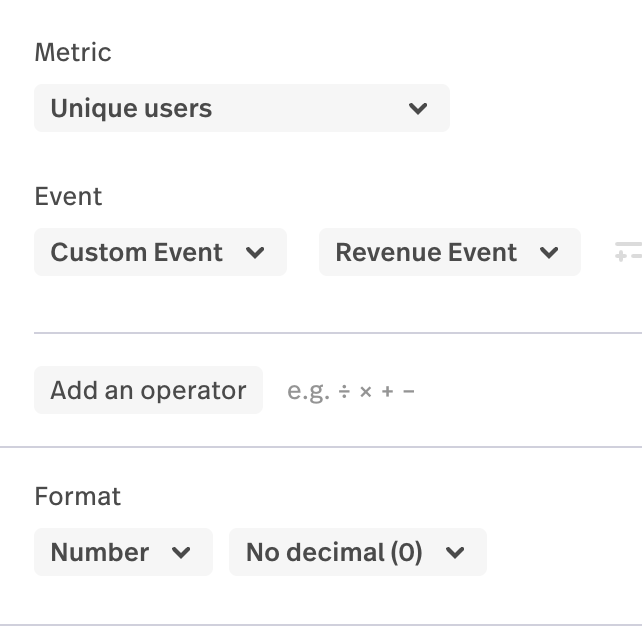Screen dimensions: 642x626
Task: Click the faded filter icon beside Revenue Event
Action: (627, 252)
